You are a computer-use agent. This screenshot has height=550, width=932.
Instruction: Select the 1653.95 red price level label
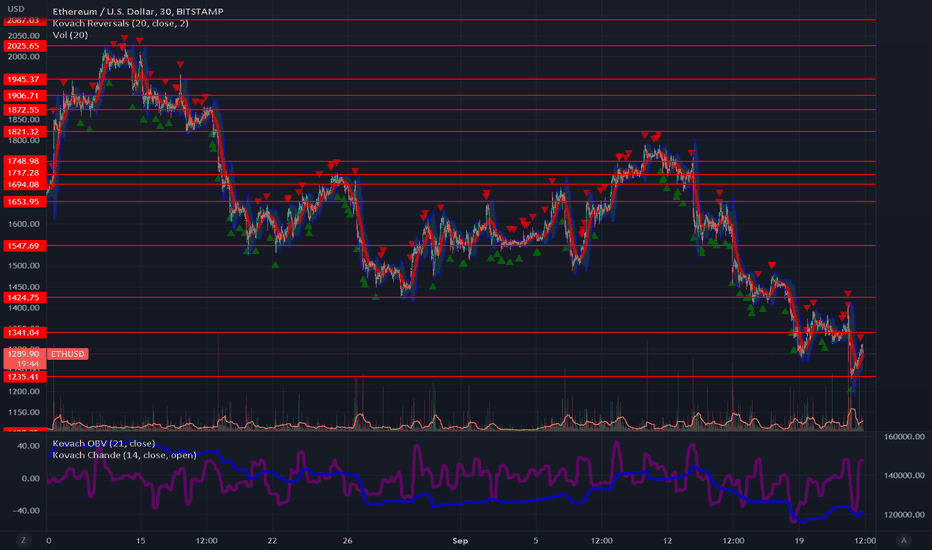coord(24,202)
